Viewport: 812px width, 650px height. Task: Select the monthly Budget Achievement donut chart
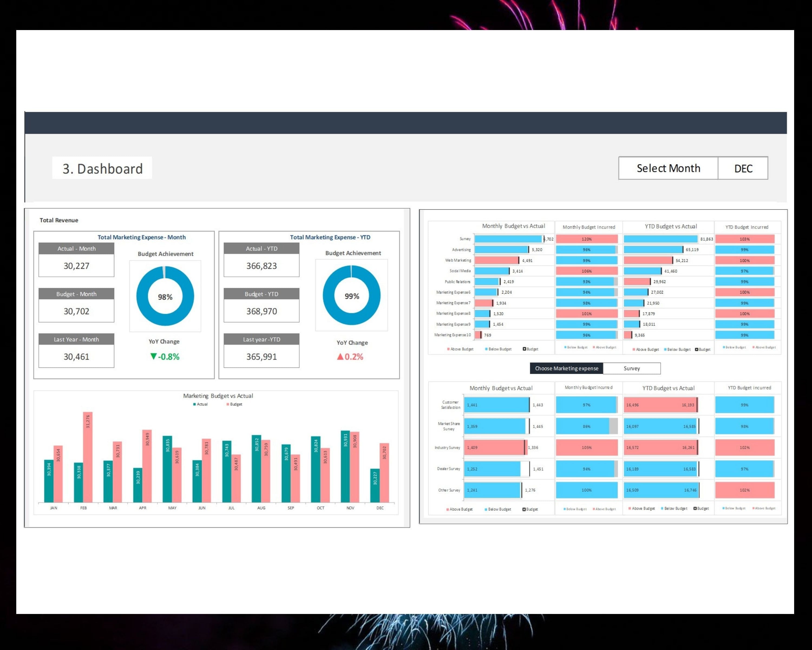tap(165, 297)
